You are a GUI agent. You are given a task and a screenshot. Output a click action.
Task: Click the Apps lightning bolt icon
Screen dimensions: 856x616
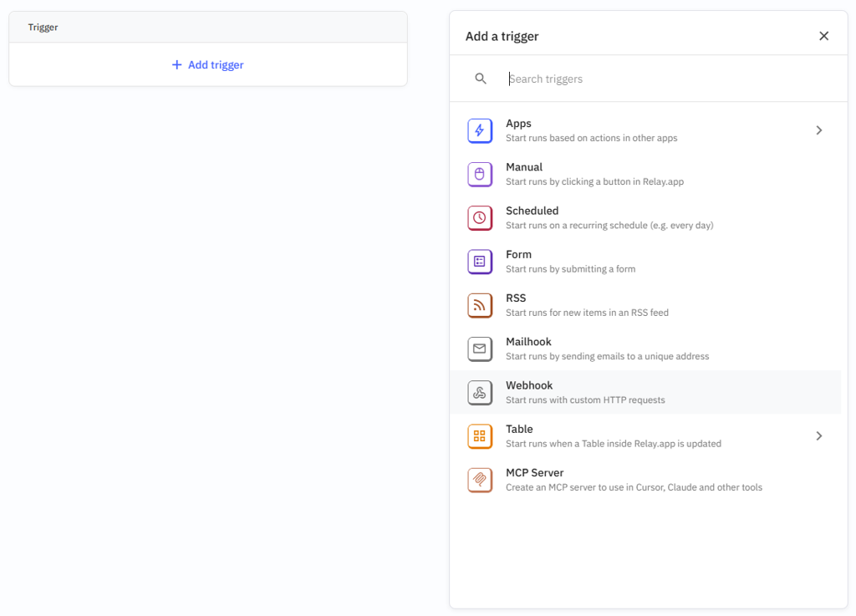pos(480,130)
